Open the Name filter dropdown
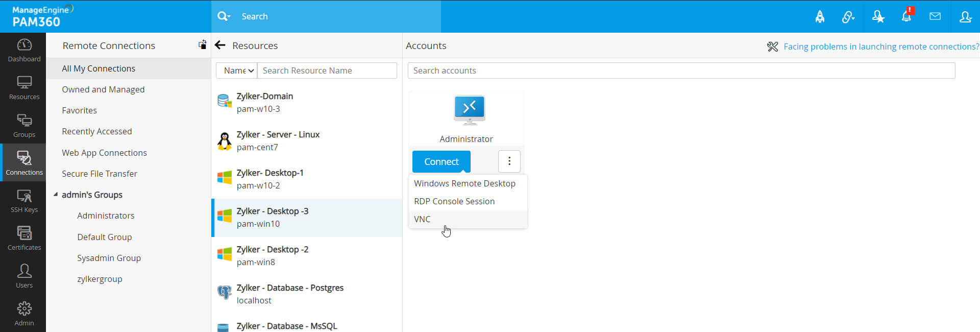Image resolution: width=980 pixels, height=332 pixels. coord(237,70)
